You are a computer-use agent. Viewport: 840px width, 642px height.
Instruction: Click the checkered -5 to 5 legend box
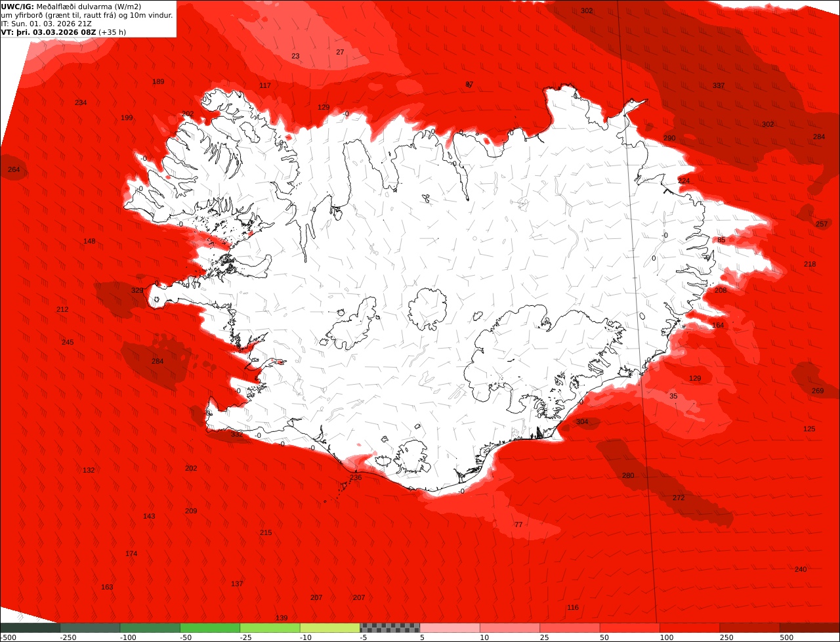point(390,628)
